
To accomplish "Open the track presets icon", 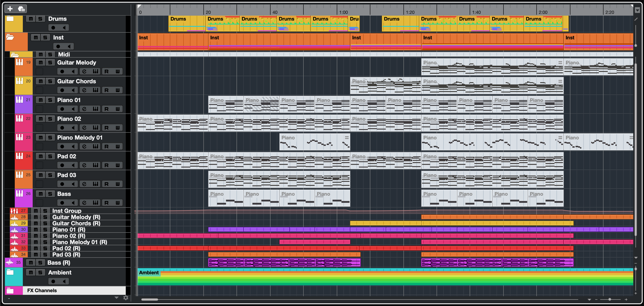I will [x=21, y=9].
